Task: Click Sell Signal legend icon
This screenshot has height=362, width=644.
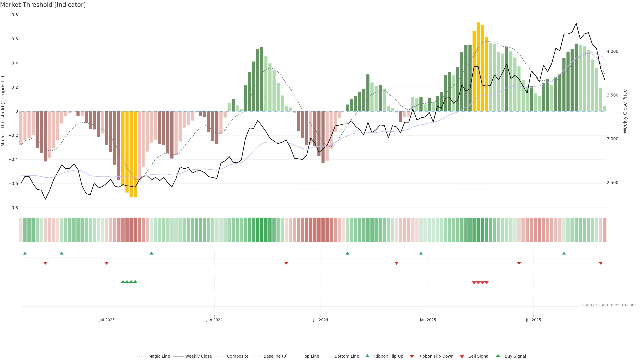Action: pos(462,356)
